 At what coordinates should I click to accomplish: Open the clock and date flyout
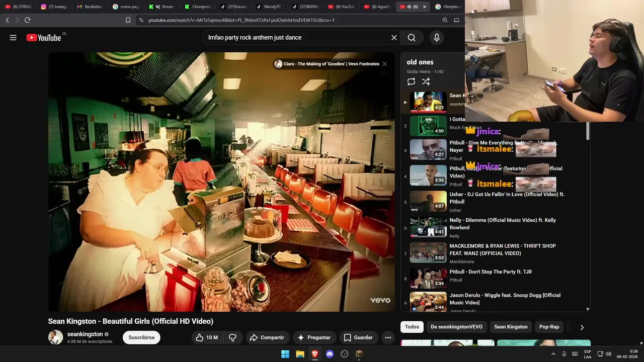[x=628, y=354]
